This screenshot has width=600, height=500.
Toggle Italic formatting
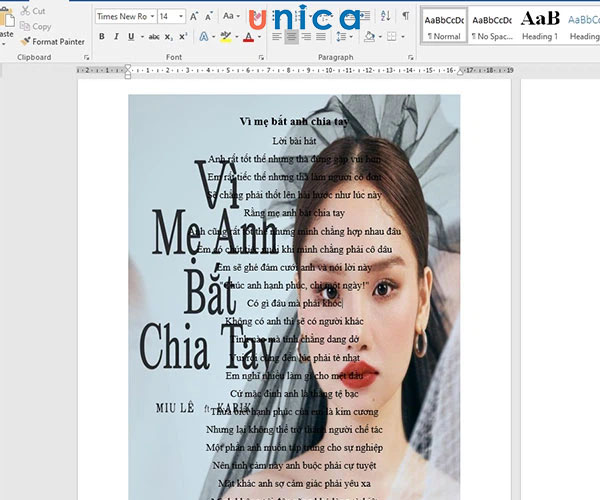pyautogui.click(x=116, y=37)
